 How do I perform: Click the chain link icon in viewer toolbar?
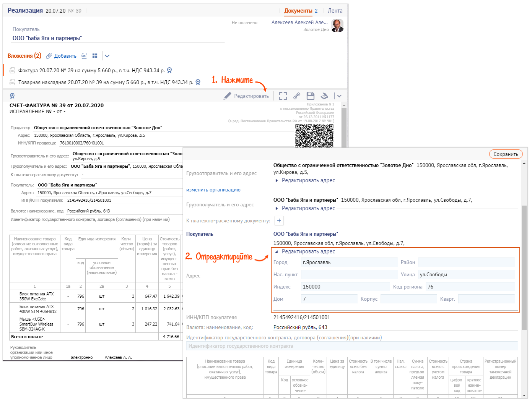(297, 96)
